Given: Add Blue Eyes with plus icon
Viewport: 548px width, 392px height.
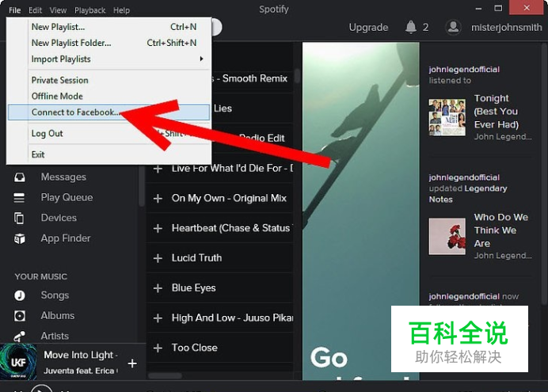Looking at the screenshot, I should [158, 288].
